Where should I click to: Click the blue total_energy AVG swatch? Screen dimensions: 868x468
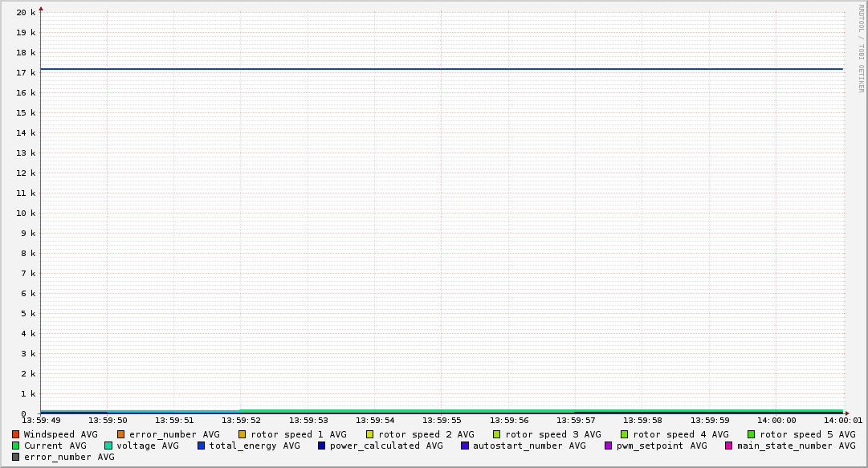202,446
